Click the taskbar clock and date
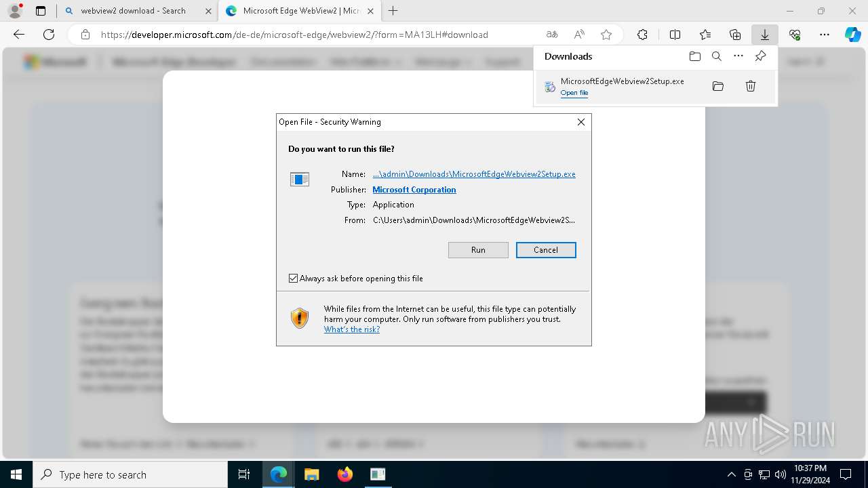 (x=810, y=474)
